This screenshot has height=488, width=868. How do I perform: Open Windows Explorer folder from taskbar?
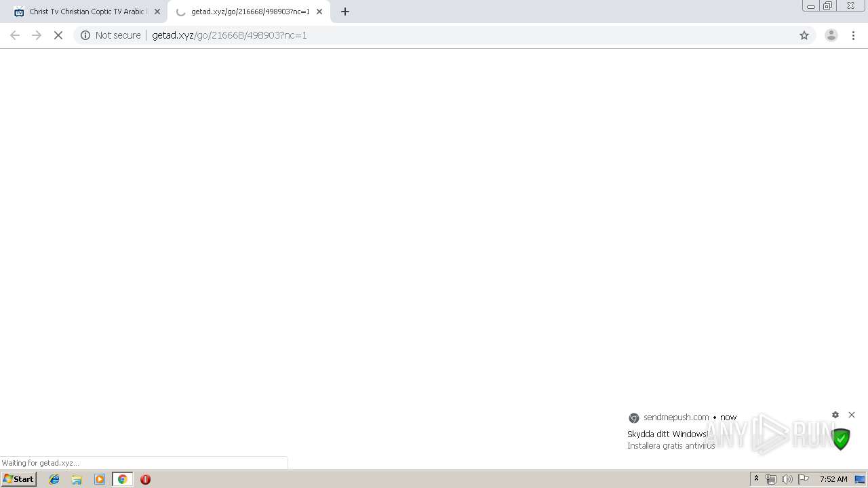(x=77, y=479)
